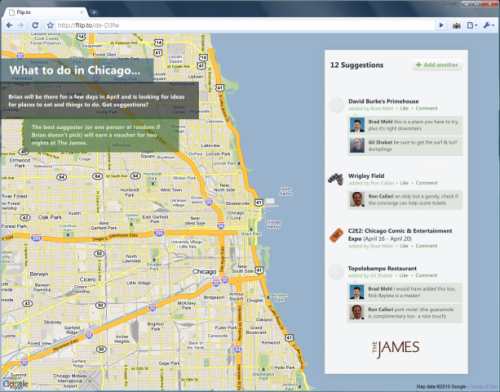The image size is (500, 392).
Task: Select the Flip.to browser tab
Action: click(45, 12)
